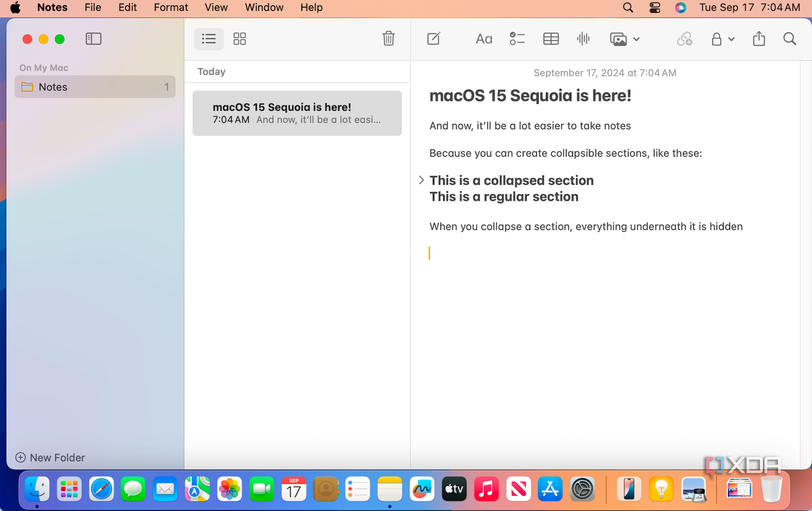Create a new note with the compose icon
The width and height of the screenshot is (812, 511).
(433, 39)
